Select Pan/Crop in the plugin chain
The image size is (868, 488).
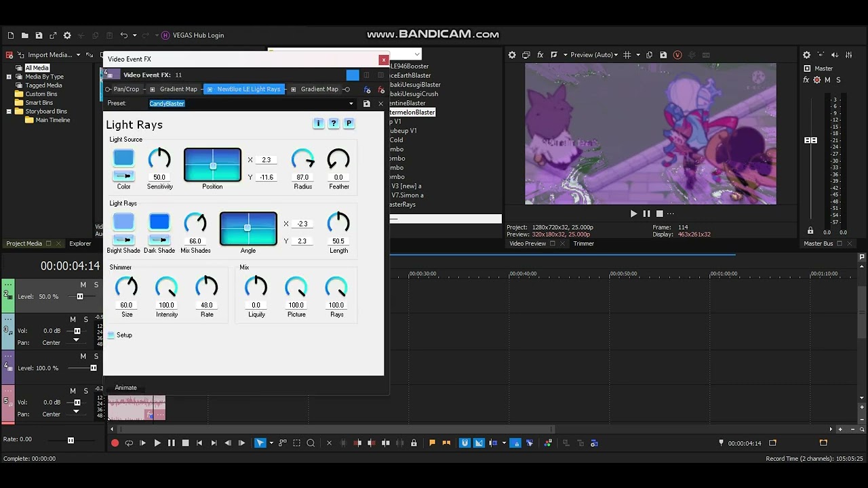[x=126, y=89]
